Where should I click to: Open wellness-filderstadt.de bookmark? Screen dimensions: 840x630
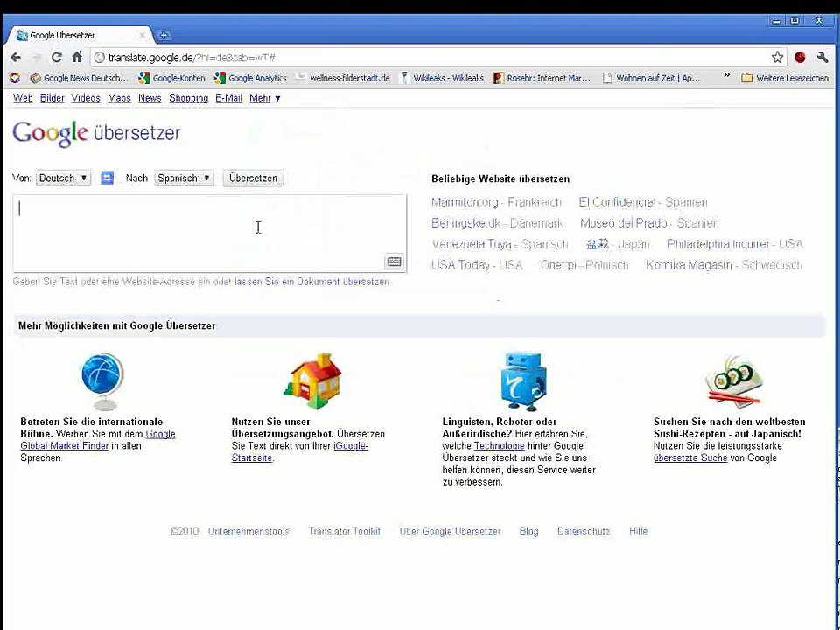(343, 78)
